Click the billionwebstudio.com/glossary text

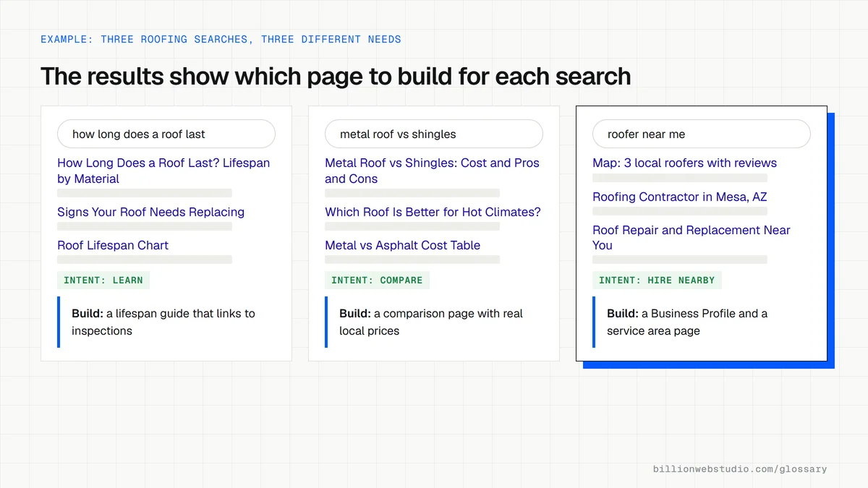pos(739,468)
